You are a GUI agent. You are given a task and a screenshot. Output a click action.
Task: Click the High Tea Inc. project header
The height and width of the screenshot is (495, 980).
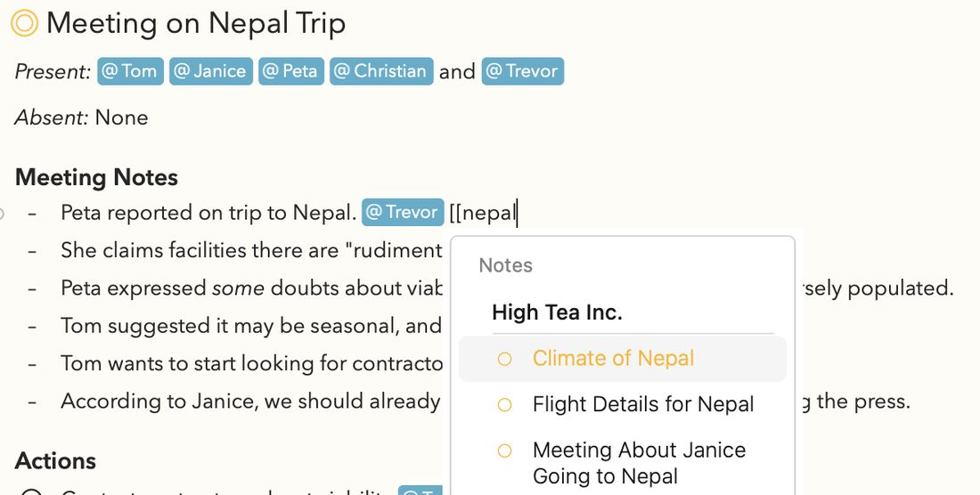pyautogui.click(x=557, y=312)
